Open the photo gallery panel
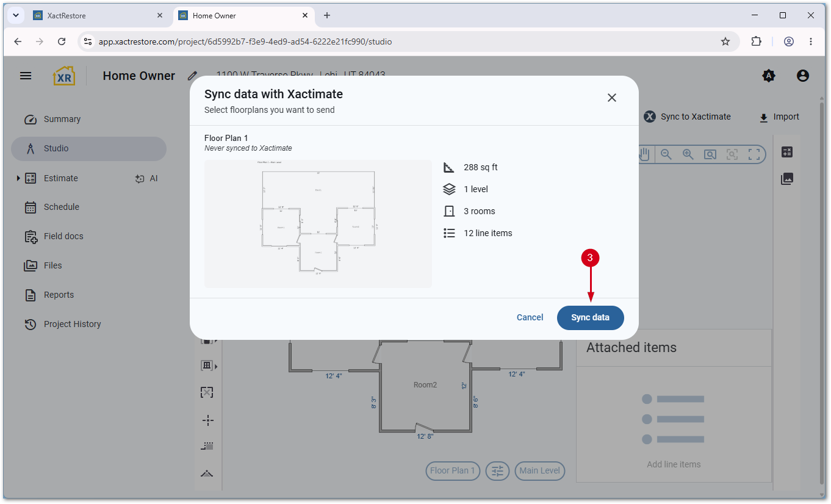The image size is (831, 504). [x=787, y=179]
